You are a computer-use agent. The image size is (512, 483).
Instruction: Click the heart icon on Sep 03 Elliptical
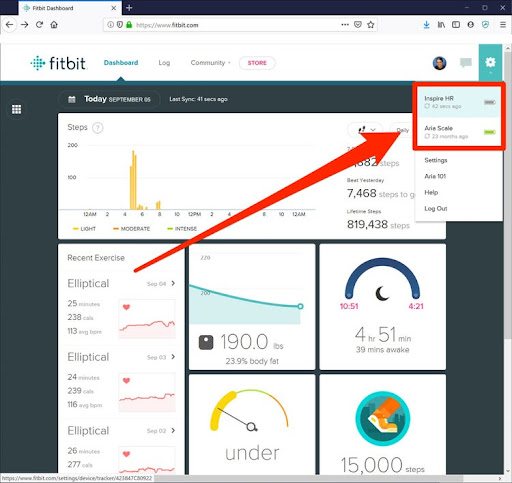click(126, 380)
